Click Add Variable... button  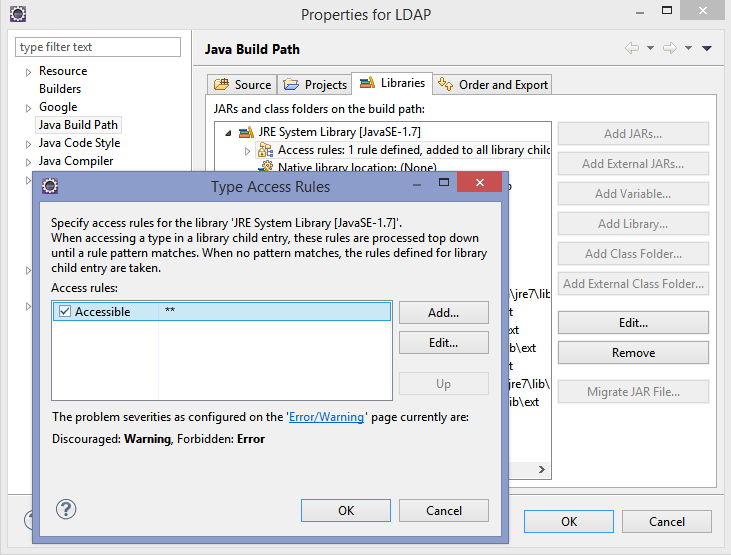(633, 194)
